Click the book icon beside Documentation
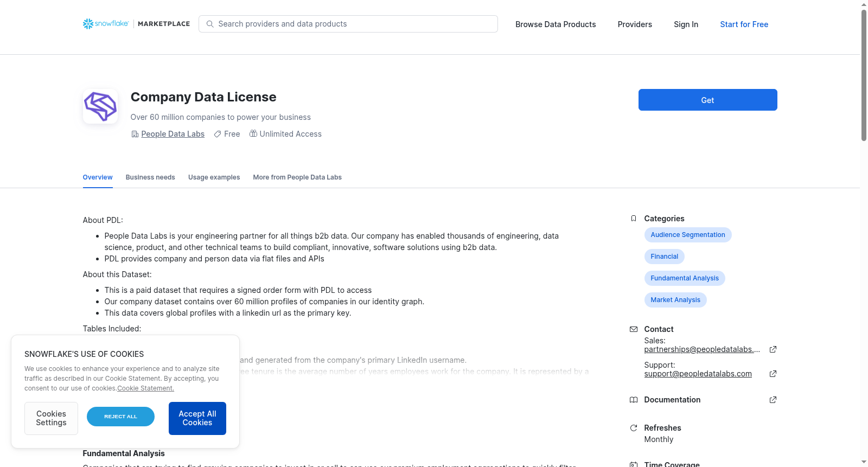 point(634,400)
